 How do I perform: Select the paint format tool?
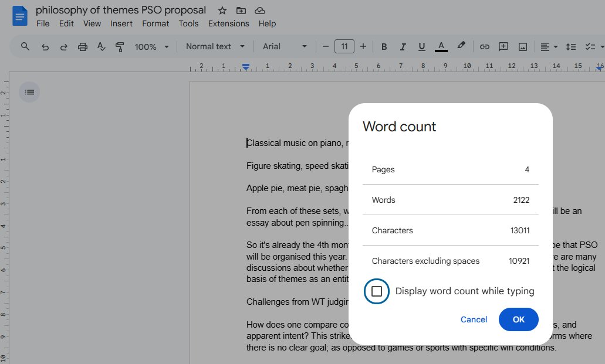pos(120,47)
